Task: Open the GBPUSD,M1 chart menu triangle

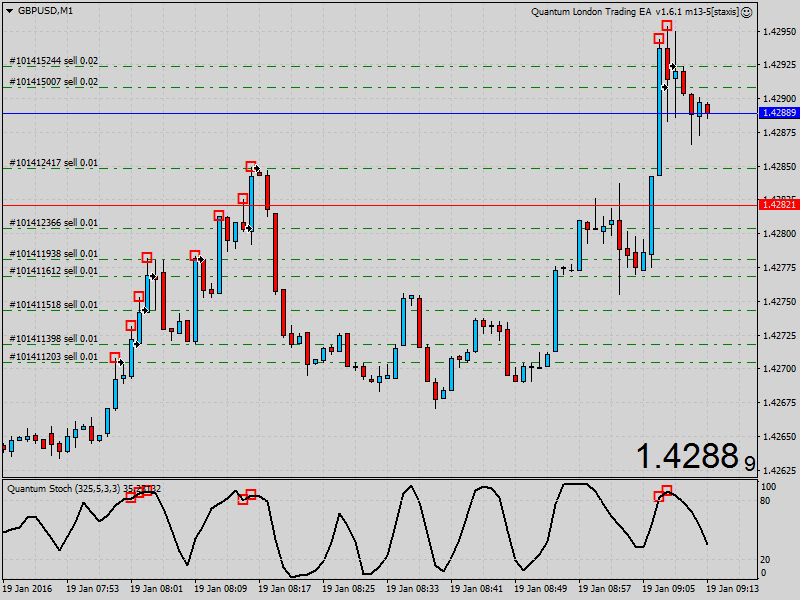Action: click(x=10, y=11)
